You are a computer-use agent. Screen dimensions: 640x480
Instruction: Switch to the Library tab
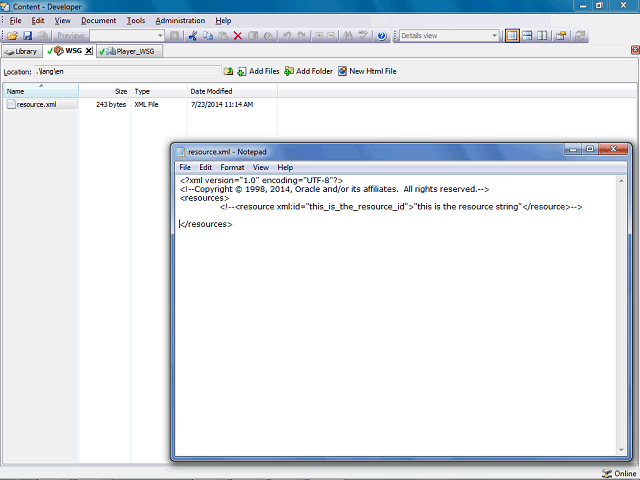coord(22,51)
